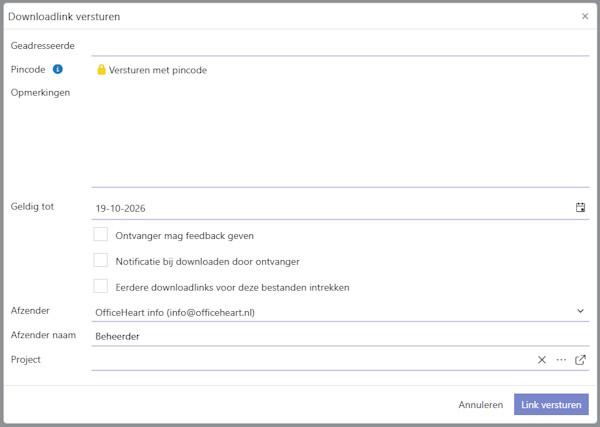Image resolution: width=600 pixels, height=427 pixels.
Task: Click the Geldig tot date 19-10-2026
Action: click(120, 208)
